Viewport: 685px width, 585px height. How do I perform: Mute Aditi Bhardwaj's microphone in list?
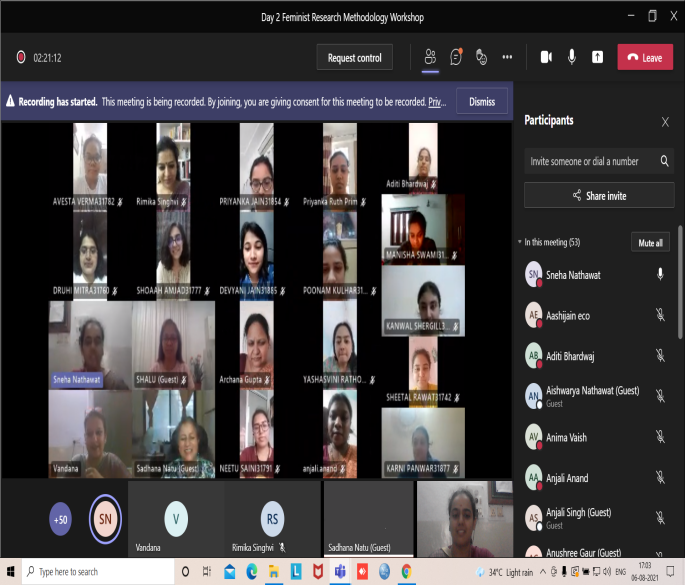660,354
